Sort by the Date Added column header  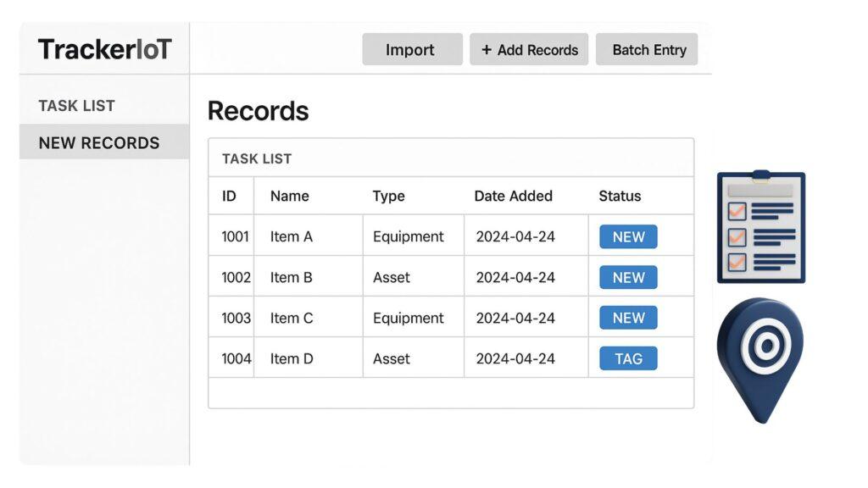pyautogui.click(x=513, y=196)
